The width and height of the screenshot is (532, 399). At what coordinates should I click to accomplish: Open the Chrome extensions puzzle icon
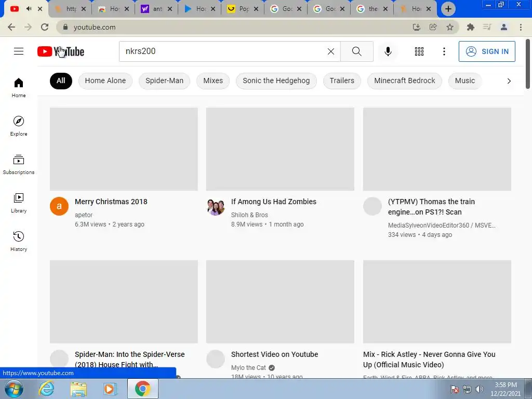[x=470, y=27]
